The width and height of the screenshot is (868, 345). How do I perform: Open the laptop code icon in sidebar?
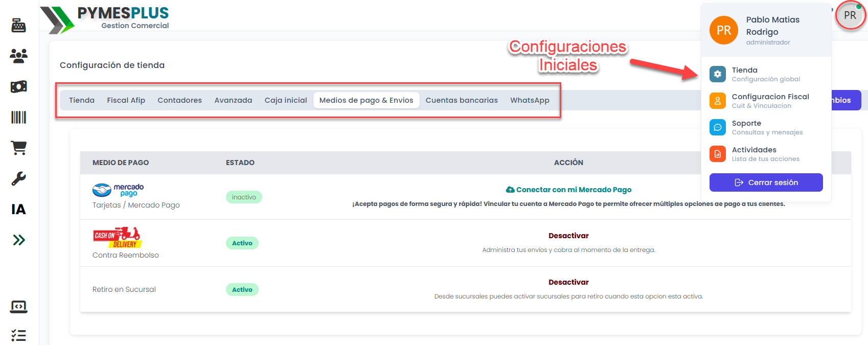pyautogui.click(x=18, y=307)
